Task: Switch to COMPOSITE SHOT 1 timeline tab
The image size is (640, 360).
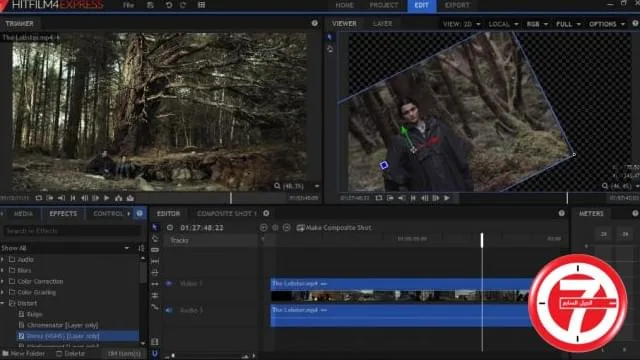Action: (227, 213)
